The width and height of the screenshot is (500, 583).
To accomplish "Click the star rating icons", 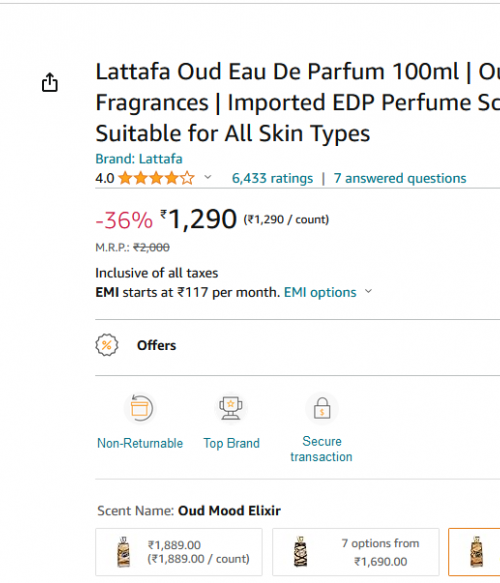I will click(x=156, y=178).
